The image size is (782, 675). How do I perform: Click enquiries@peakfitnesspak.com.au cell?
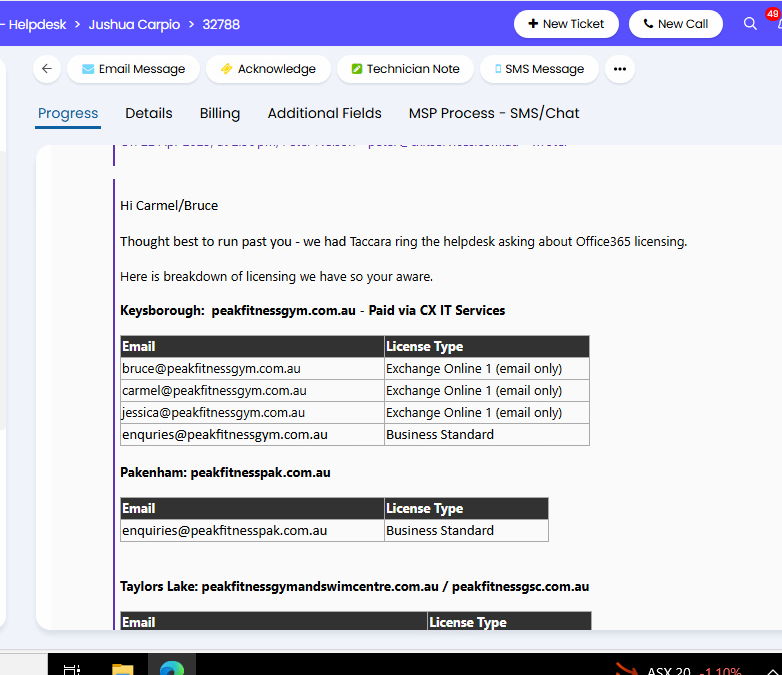click(x=252, y=530)
